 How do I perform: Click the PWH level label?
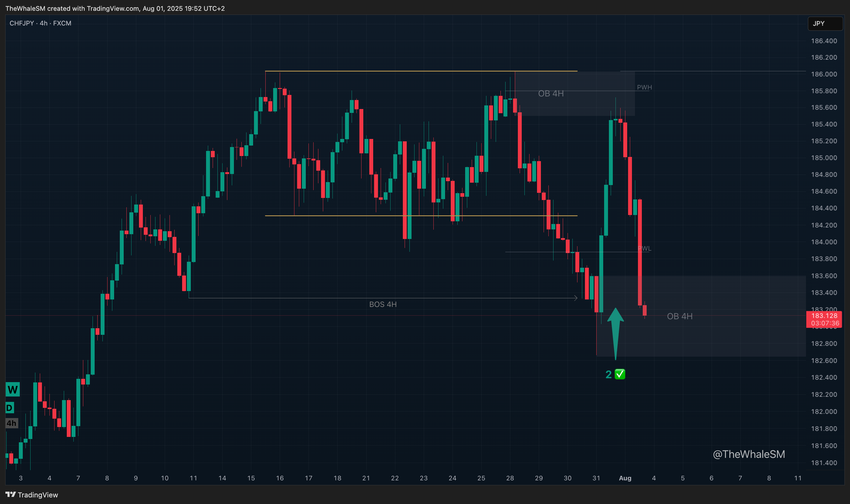(x=644, y=87)
